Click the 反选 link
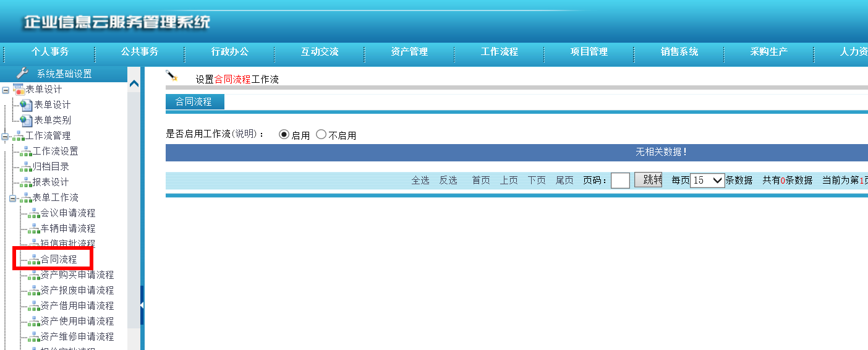The width and height of the screenshot is (868, 350). [448, 181]
